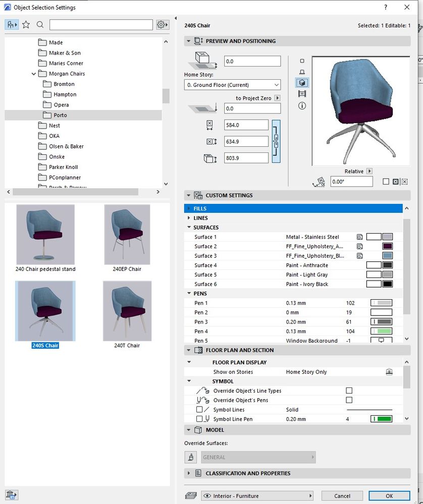The width and height of the screenshot is (423, 504).
Task: Toggle the Interior - Furniture layer eye
Action: [207, 495]
